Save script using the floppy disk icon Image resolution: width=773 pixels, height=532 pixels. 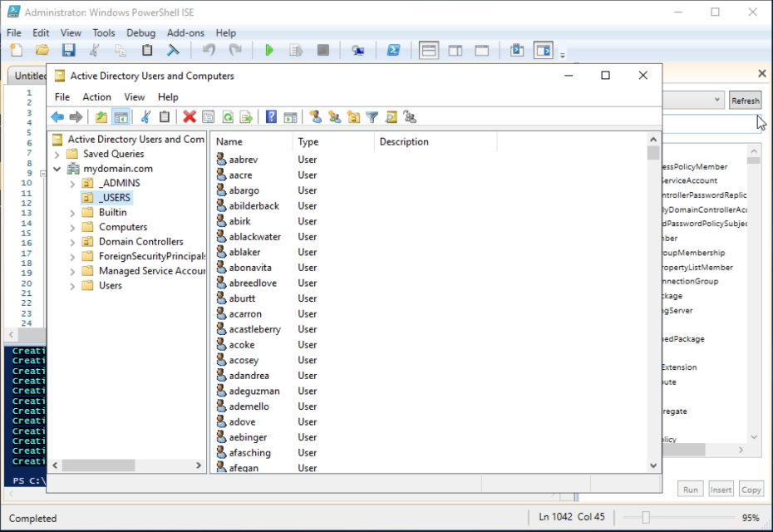(x=68, y=51)
